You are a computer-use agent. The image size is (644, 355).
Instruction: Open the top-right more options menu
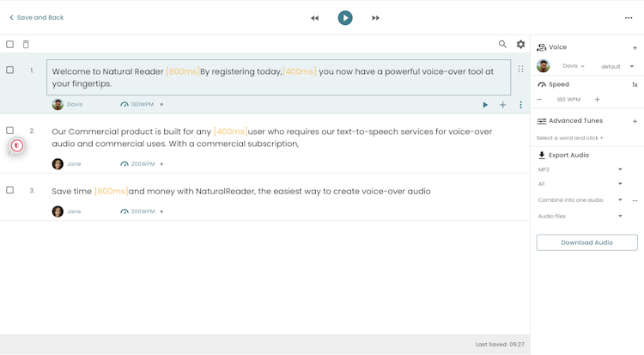coord(629,18)
